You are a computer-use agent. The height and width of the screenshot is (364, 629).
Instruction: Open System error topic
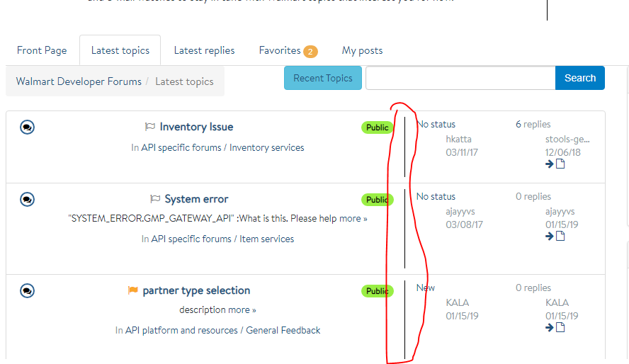pos(196,199)
